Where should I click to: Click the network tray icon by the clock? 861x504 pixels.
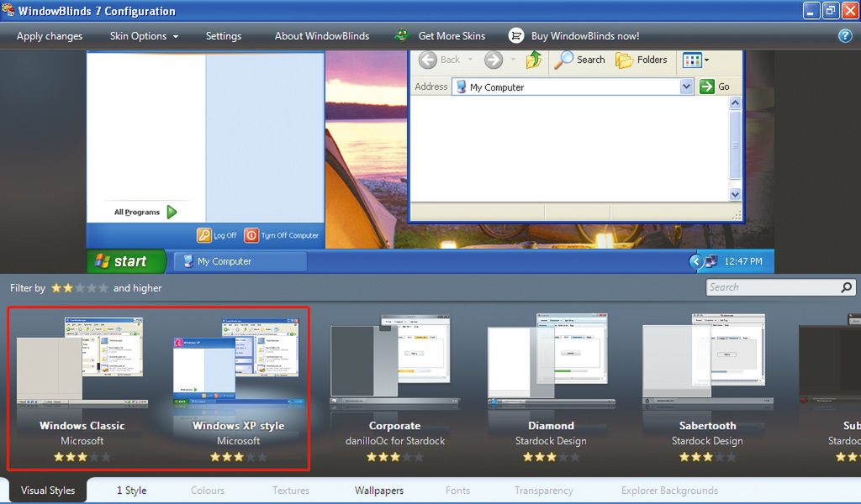coord(711,261)
